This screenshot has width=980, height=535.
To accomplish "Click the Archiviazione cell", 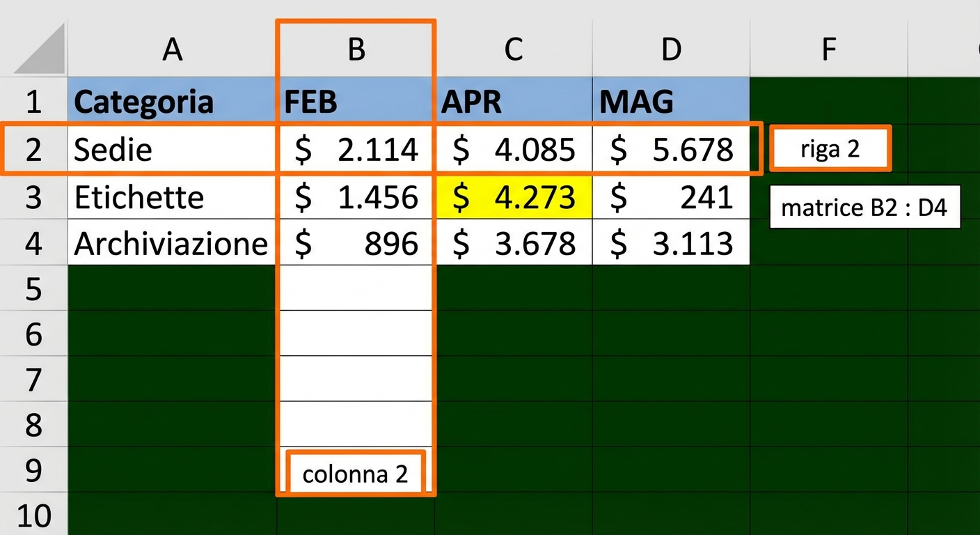I will (x=172, y=243).
